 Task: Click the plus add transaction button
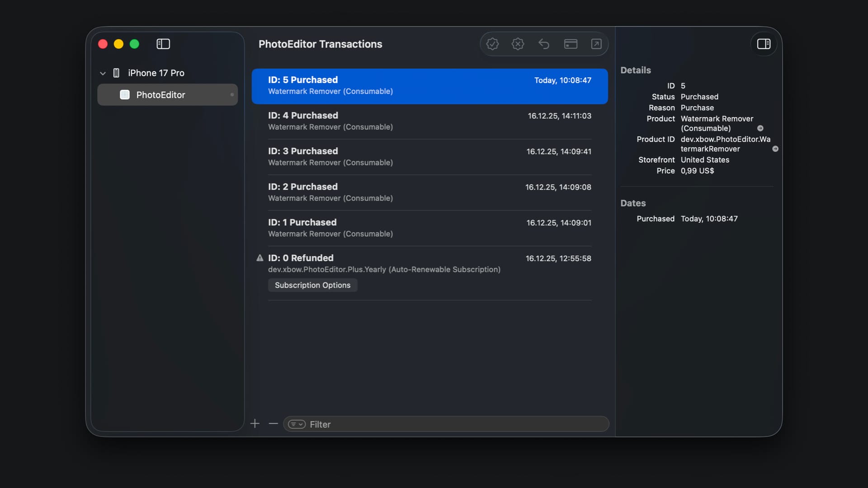[255, 424]
